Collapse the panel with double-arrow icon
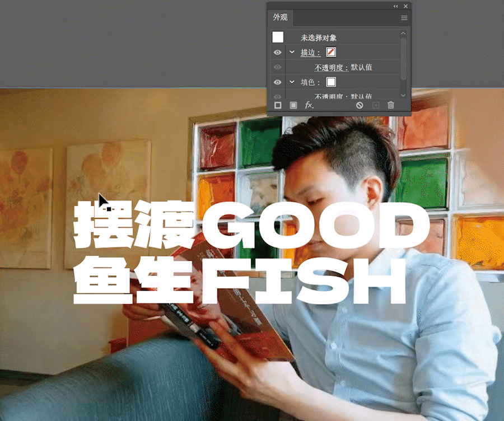The width and height of the screenshot is (504, 421). pyautogui.click(x=396, y=6)
